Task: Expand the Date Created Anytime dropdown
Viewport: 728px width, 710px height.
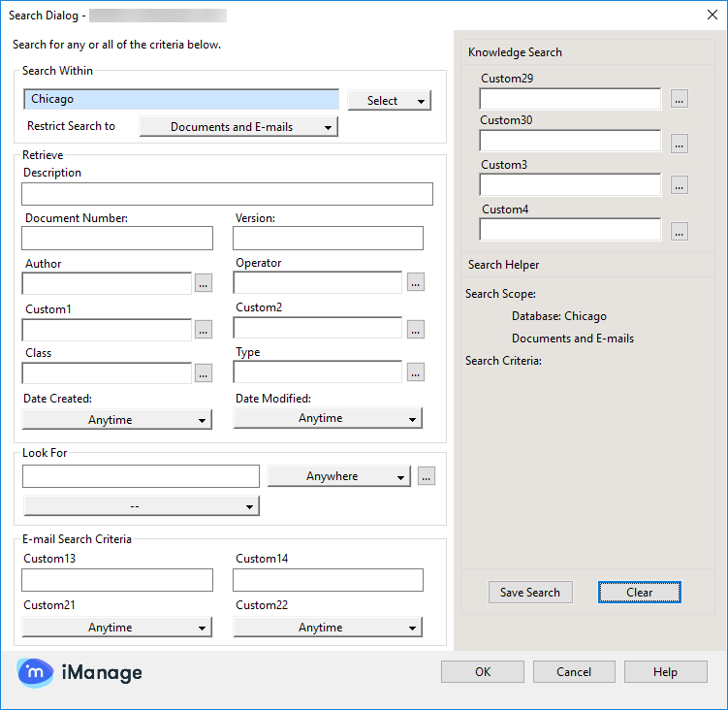Action: pyautogui.click(x=116, y=420)
